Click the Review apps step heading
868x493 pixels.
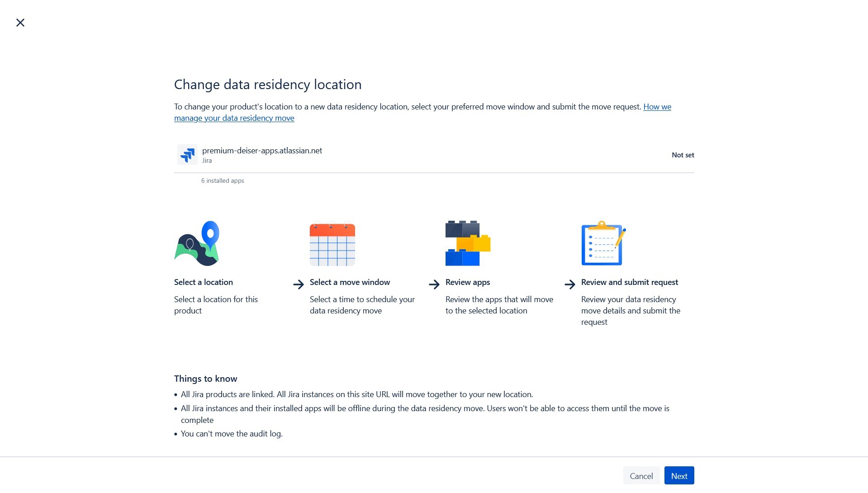point(468,282)
